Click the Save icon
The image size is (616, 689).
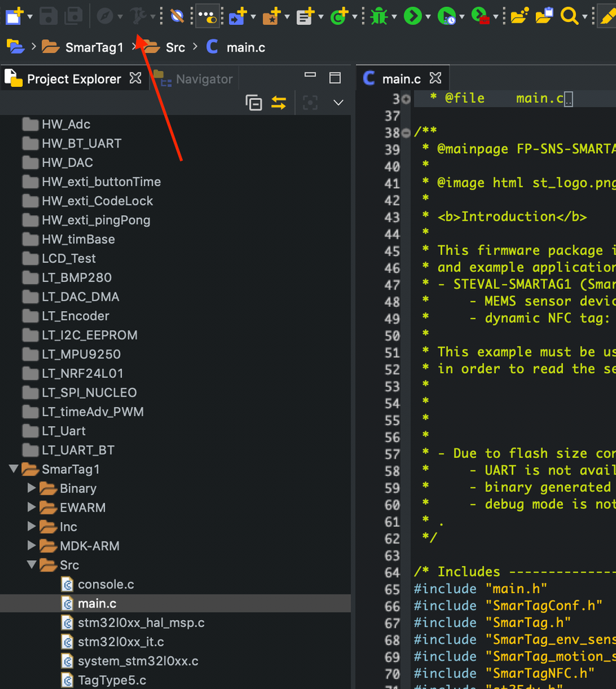(x=48, y=17)
